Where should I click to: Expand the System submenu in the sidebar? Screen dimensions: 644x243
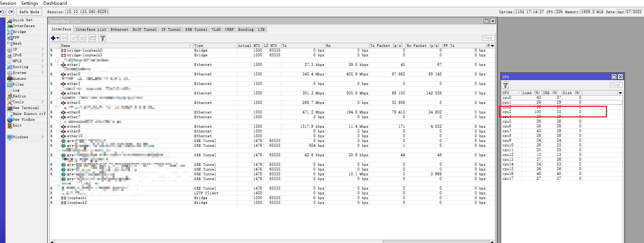tap(43, 73)
